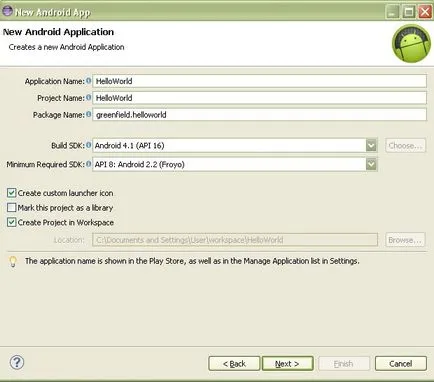Open help via the question mark icon

[x=17, y=362]
